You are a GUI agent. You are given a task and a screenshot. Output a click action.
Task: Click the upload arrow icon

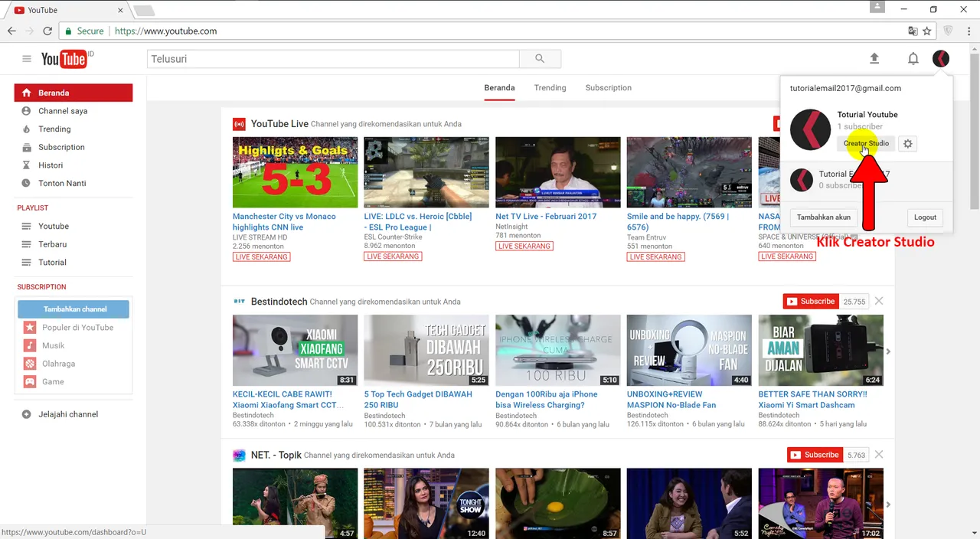tap(874, 59)
